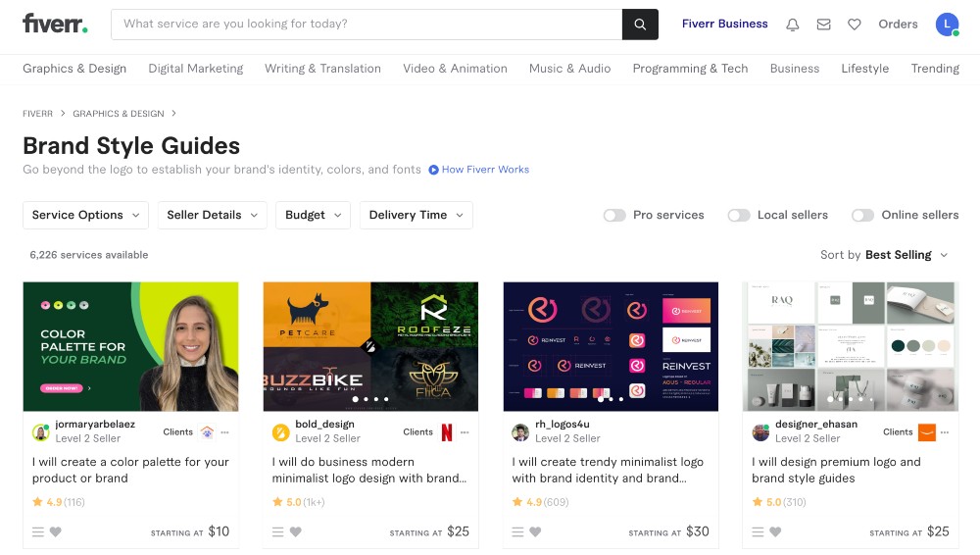Open the Lifestyle category

click(865, 69)
